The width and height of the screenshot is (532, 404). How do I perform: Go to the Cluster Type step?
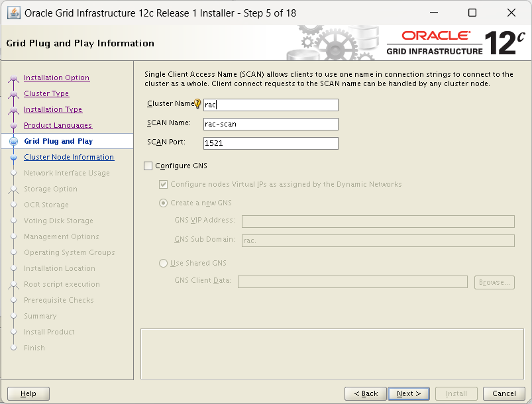pyautogui.click(x=46, y=93)
